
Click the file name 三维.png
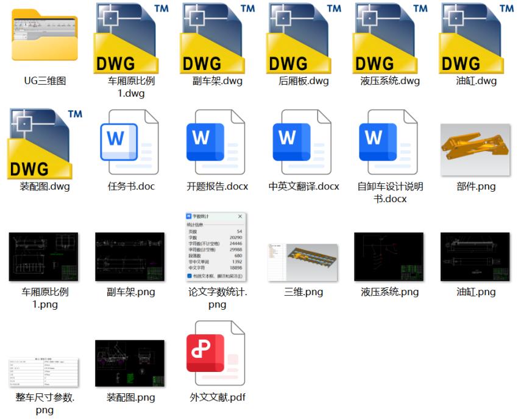point(303,292)
